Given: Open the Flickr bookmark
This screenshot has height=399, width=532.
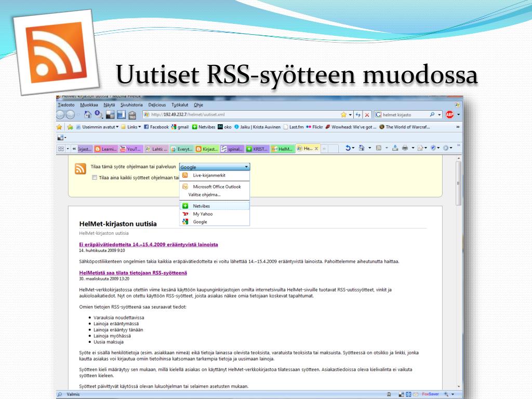Looking at the screenshot, I should [314, 127].
